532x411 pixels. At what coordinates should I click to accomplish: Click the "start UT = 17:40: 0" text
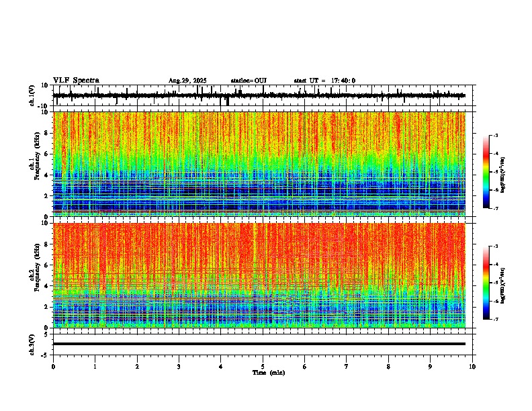coord(324,81)
